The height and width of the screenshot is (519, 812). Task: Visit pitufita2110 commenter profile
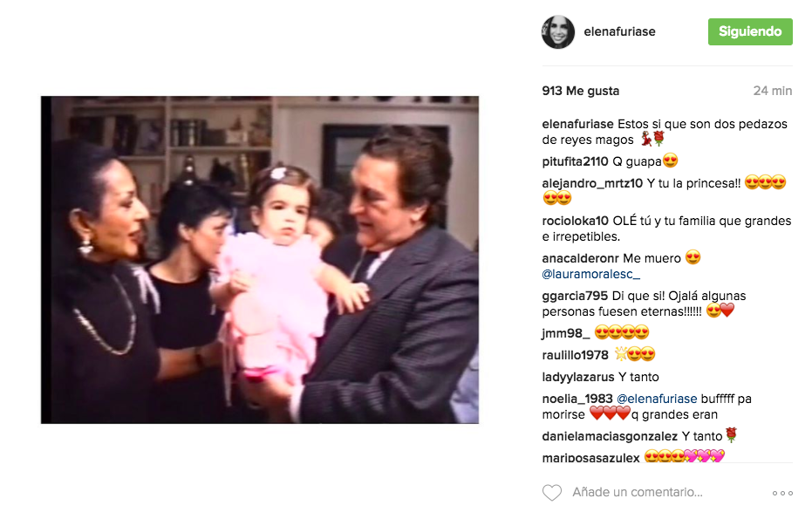[x=575, y=161]
